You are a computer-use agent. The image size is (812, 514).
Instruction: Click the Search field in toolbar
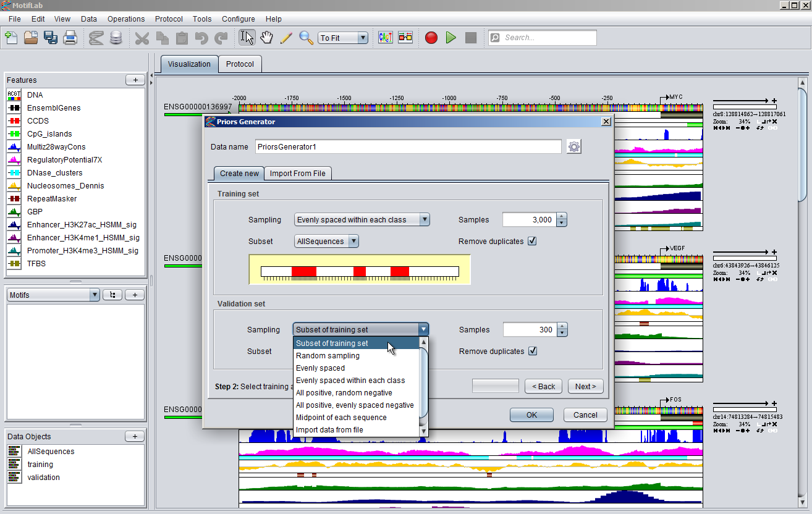tap(543, 38)
